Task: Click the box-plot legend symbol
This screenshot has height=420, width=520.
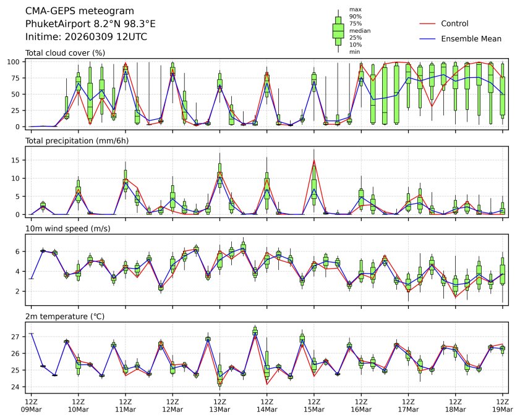Action: (x=338, y=30)
